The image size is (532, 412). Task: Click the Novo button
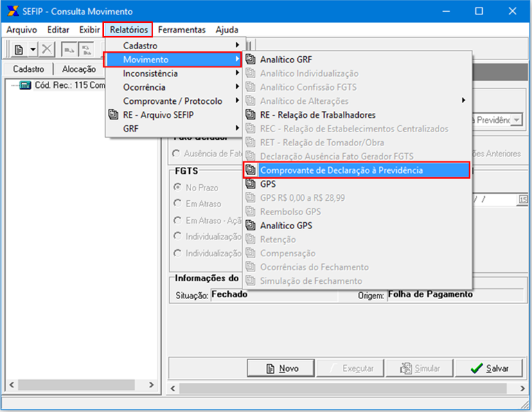coord(281,368)
